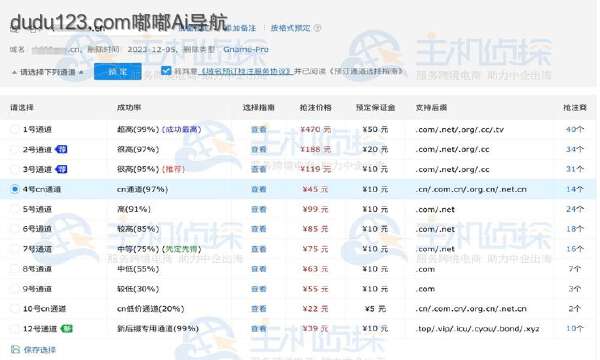The image size is (600, 360).
Task: Open the 预订通道选择指南 link
Action: (367, 71)
